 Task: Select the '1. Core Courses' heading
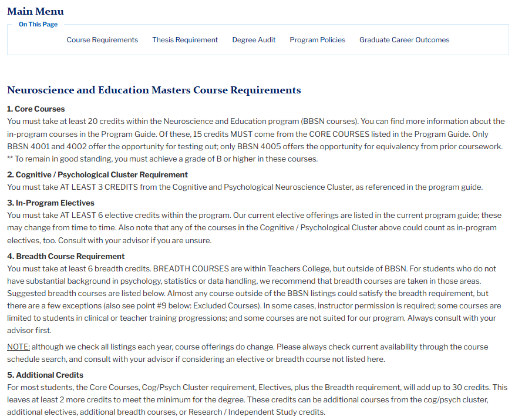36,109
